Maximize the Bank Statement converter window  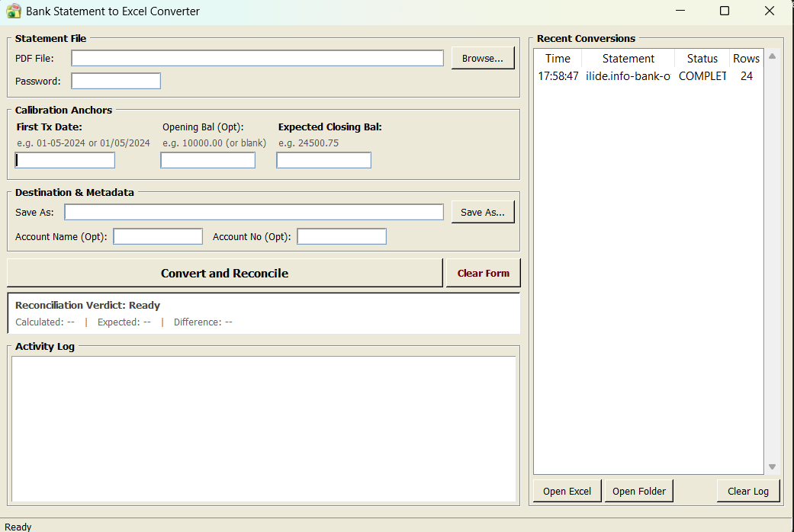(725, 11)
